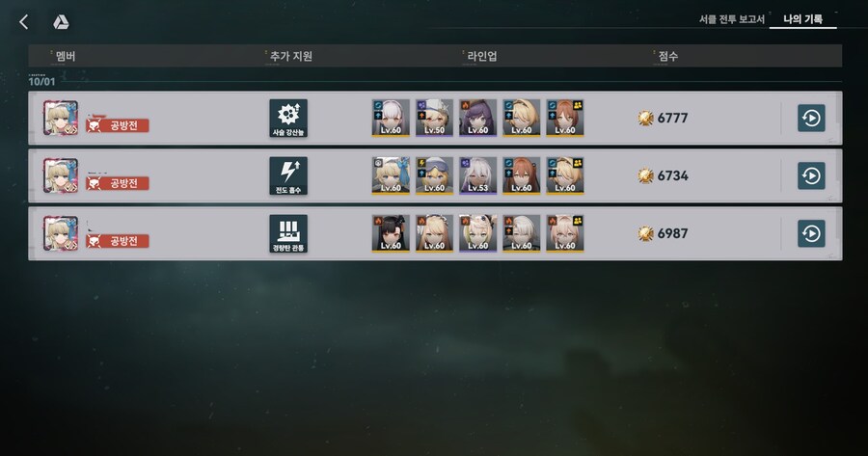Click the third member's avatar portrait
868x456 pixels.
(61, 233)
